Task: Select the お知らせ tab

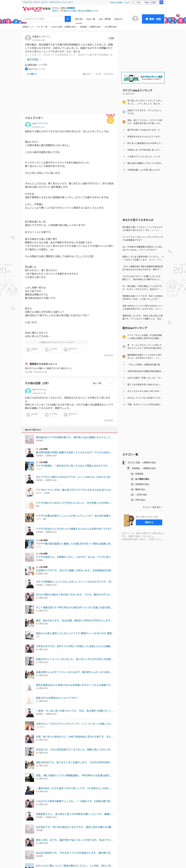Action: [x=118, y=19]
